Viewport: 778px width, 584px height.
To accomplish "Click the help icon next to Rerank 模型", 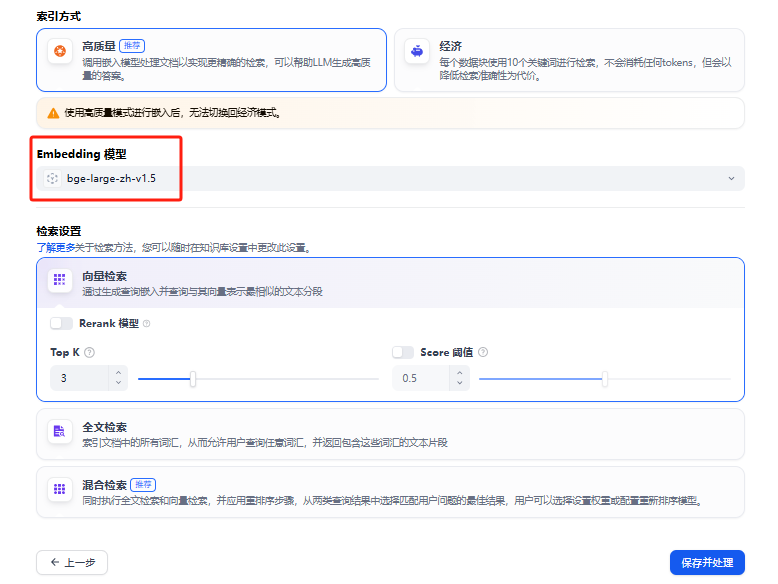I will tap(147, 323).
